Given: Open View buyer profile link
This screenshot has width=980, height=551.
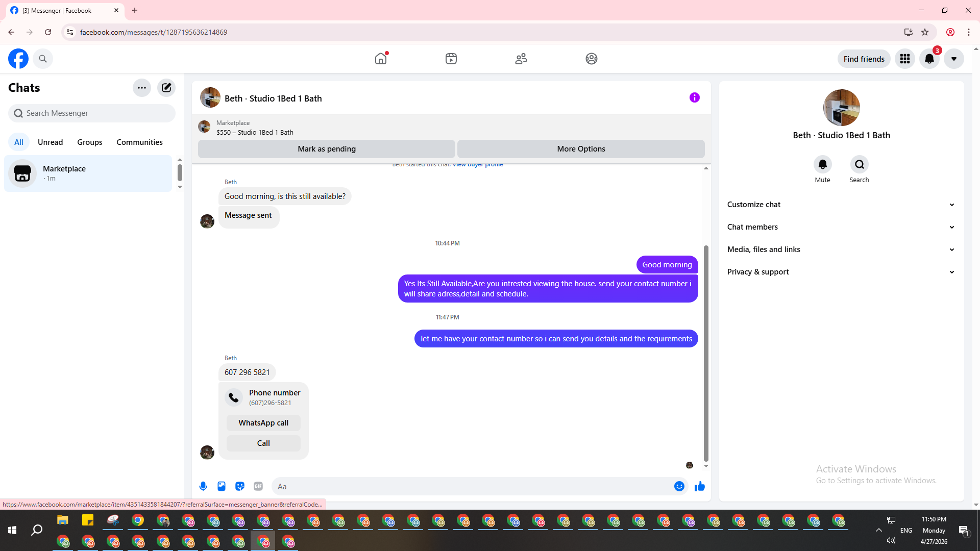Looking at the screenshot, I should point(478,164).
